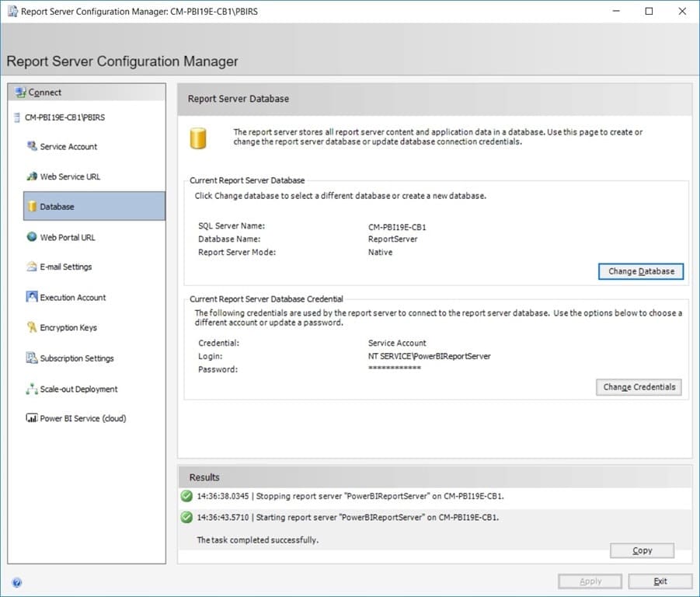Click the Connect server icon

[20, 93]
